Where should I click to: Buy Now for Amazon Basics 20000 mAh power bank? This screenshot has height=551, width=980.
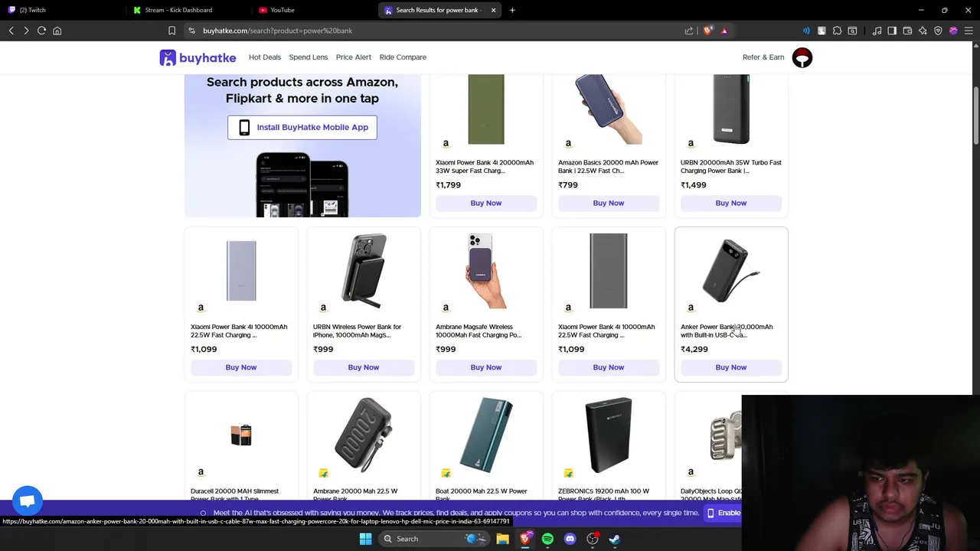(x=609, y=203)
